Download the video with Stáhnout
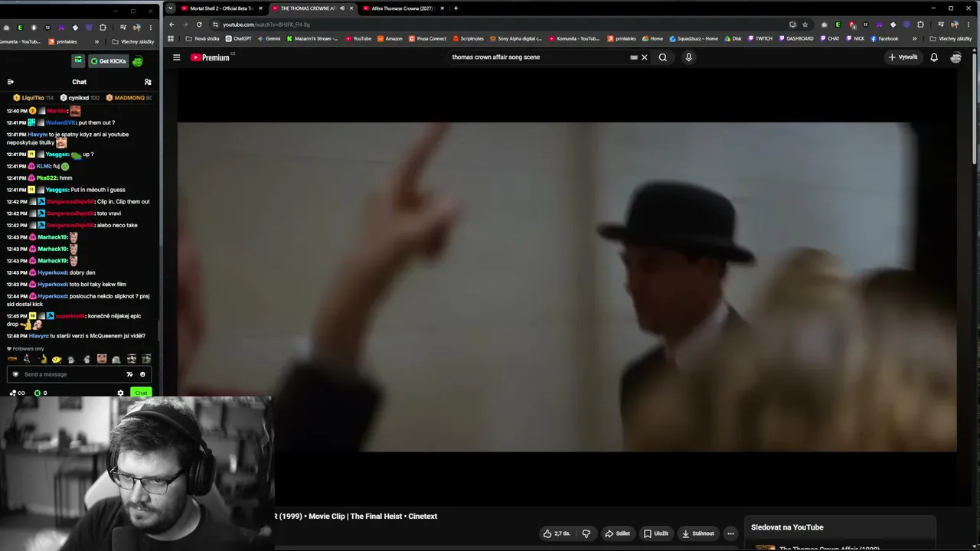Viewport: 980px width, 551px height. click(x=698, y=533)
